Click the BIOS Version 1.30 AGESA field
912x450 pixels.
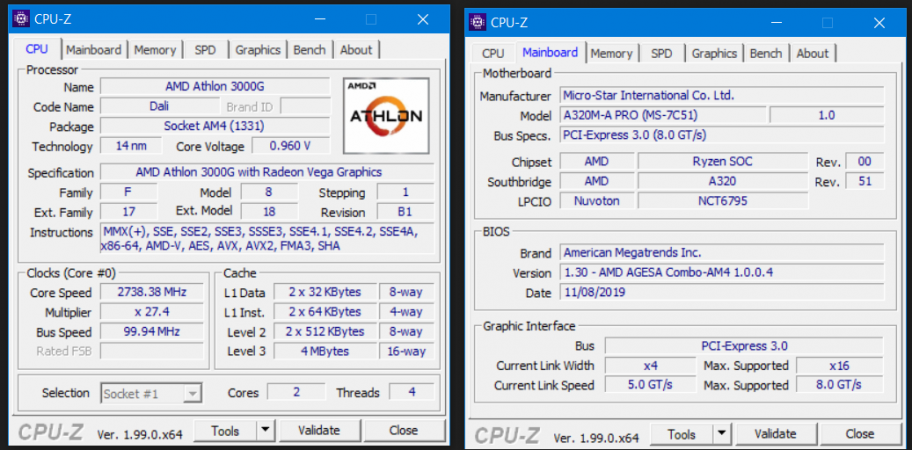point(722,272)
